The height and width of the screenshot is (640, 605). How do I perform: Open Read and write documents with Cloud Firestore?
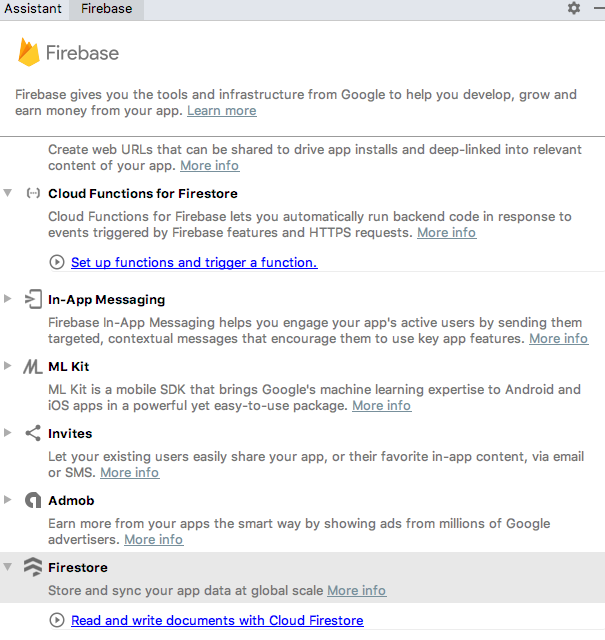[217, 620]
